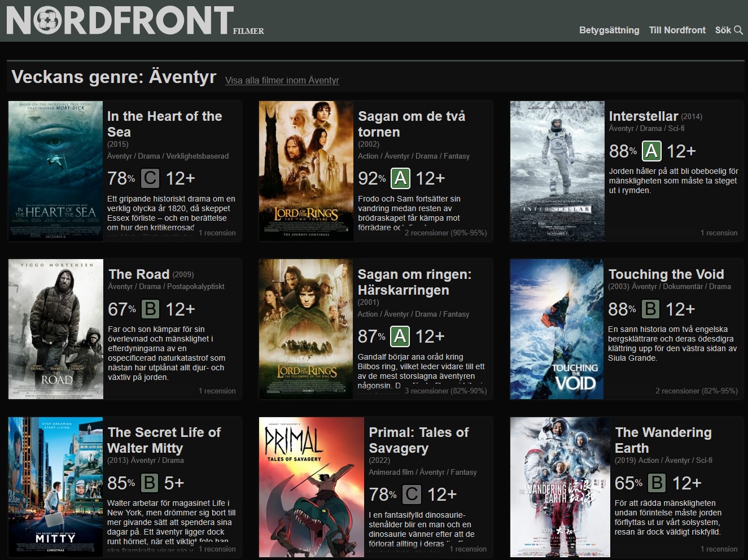The width and height of the screenshot is (748, 560).
Task: Click the search magnifier icon
Action: pos(738,30)
